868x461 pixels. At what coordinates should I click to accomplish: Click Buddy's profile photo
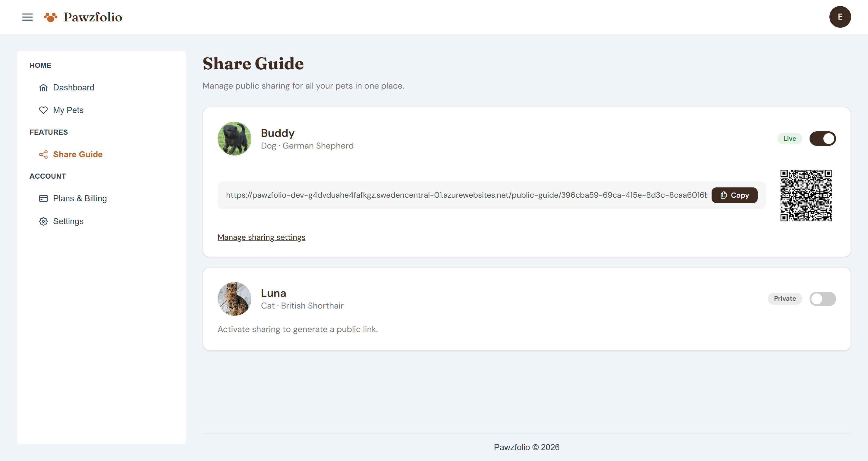(x=234, y=139)
